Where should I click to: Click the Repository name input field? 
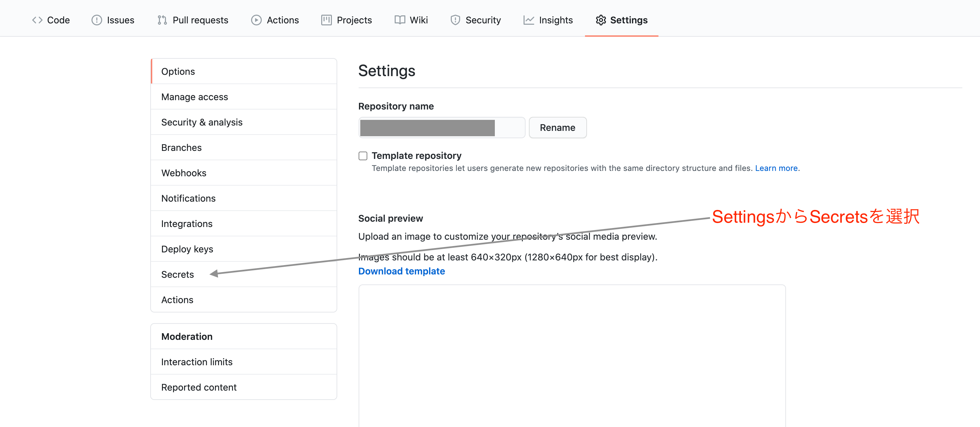(441, 128)
